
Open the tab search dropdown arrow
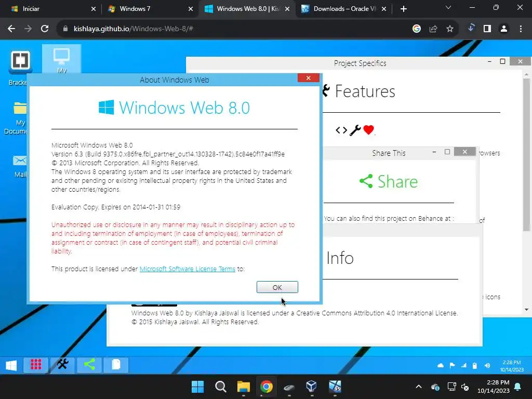448,7
